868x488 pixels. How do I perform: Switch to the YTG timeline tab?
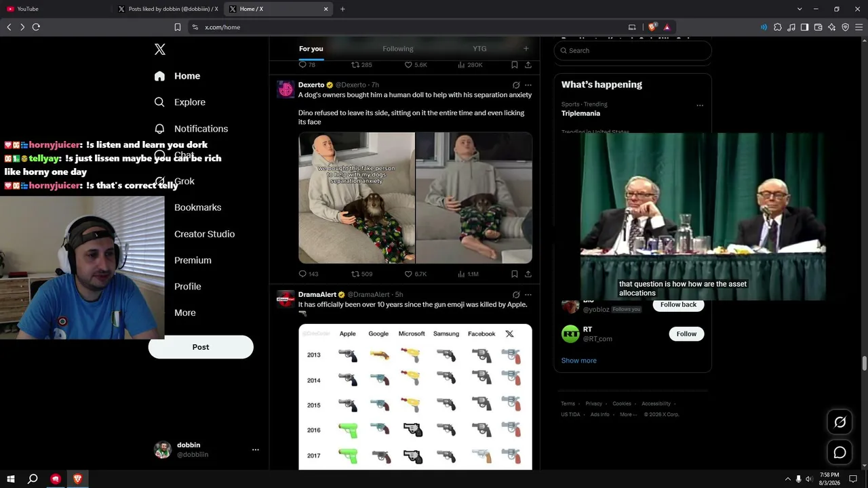(x=479, y=49)
